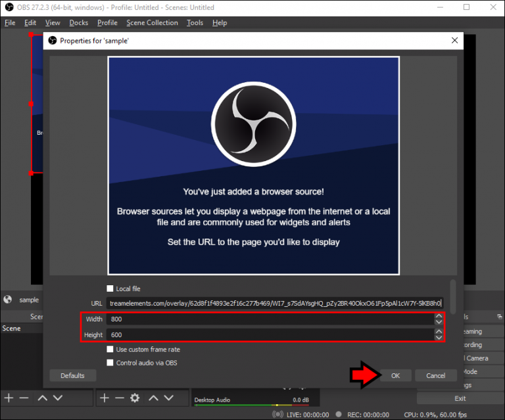This screenshot has width=505, height=420.
Task: Reset settings with Defaults button
Action: (72, 375)
